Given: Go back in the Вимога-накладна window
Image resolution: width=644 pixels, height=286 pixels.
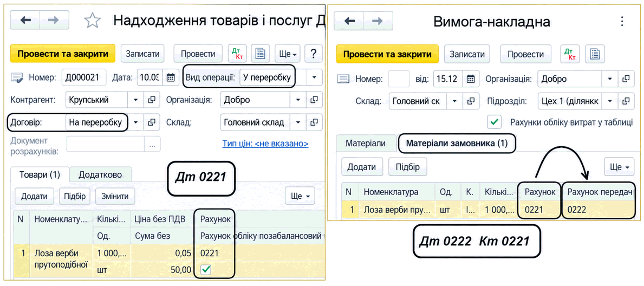Looking at the screenshot, I should point(349,21).
